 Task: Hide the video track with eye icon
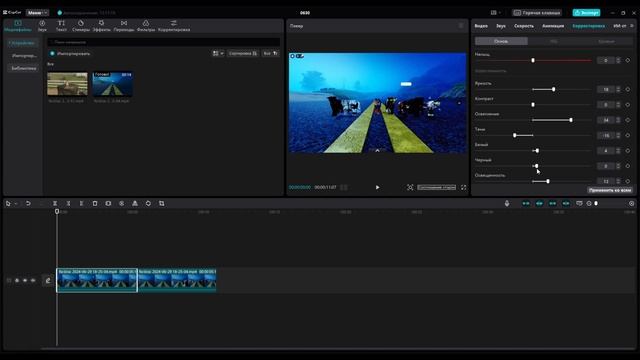point(25,280)
